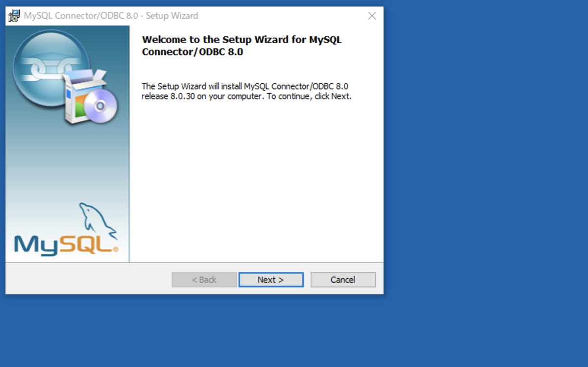Click the disabled < Back button

(204, 280)
